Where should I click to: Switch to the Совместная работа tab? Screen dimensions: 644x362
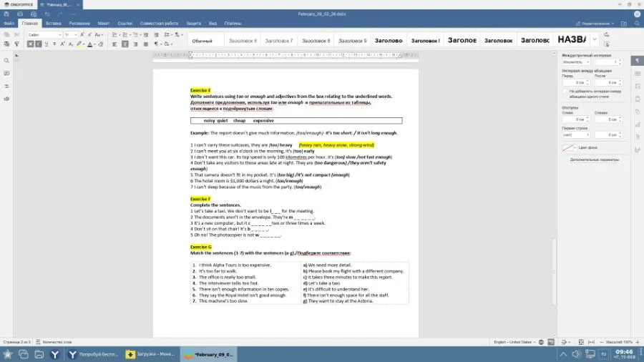point(159,24)
